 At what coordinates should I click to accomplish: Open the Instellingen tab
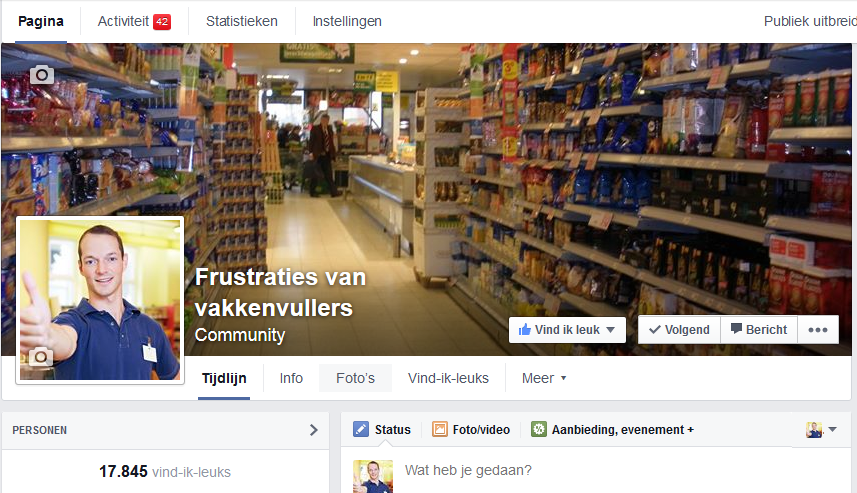coord(347,21)
